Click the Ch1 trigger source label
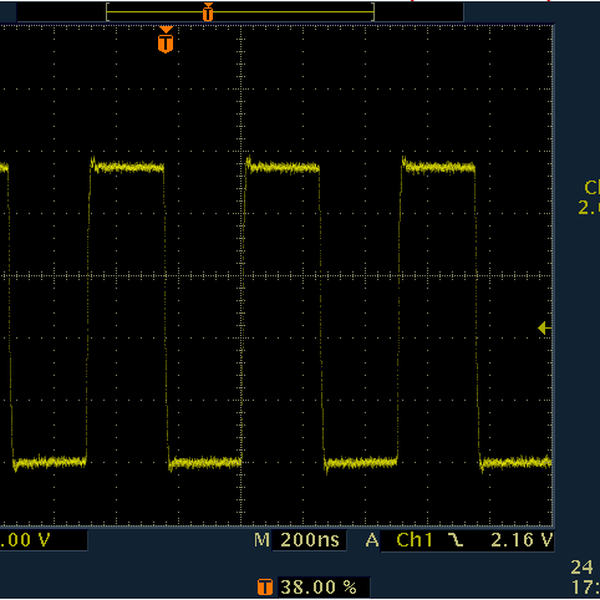This screenshot has height=600, width=600. pyautogui.click(x=414, y=540)
